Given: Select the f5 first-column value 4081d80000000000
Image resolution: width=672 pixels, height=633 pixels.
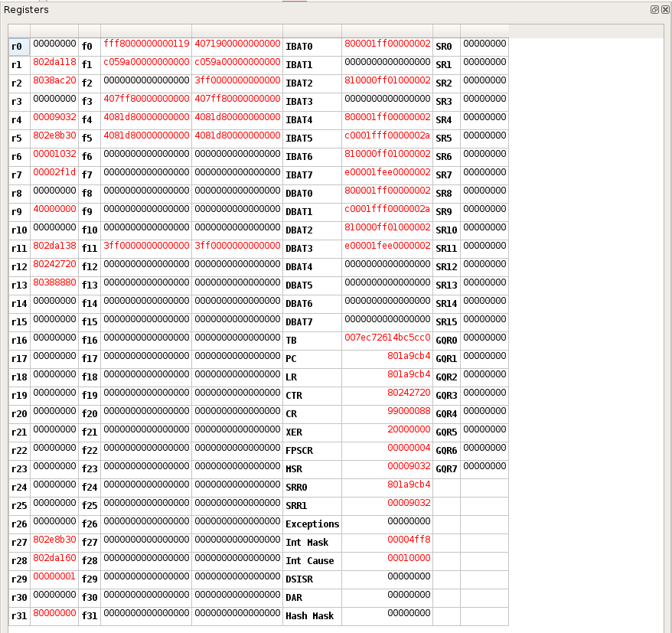Looking at the screenshot, I should tap(146, 135).
